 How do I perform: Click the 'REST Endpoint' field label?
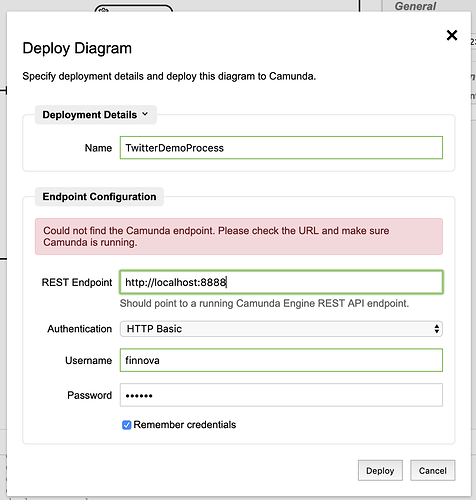[77, 282]
